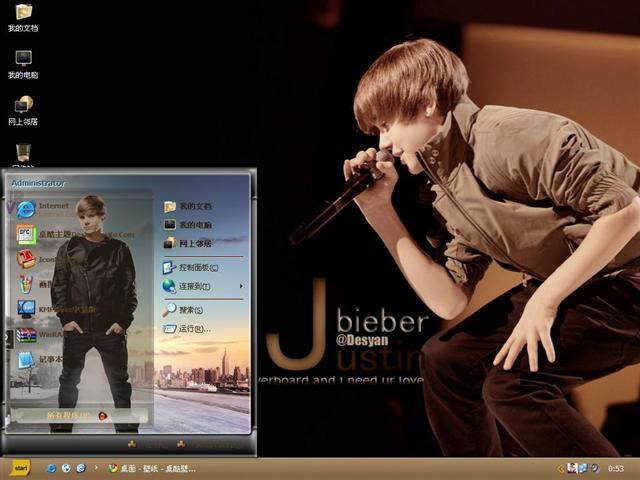
Task: Expand the 连接到 submenu arrow
Action: click(x=241, y=286)
